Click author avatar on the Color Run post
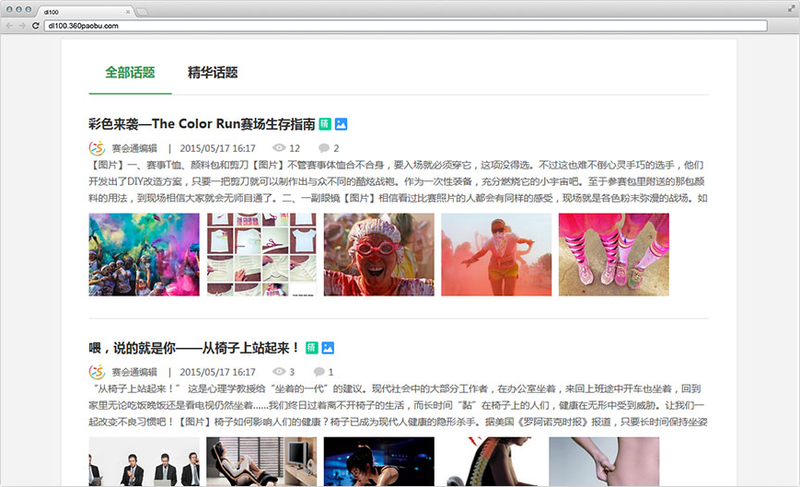This screenshot has width=800, height=487. (x=97, y=148)
